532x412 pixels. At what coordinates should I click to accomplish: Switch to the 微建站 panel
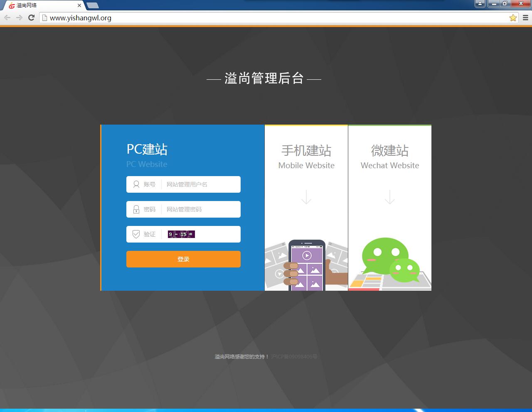click(390, 150)
